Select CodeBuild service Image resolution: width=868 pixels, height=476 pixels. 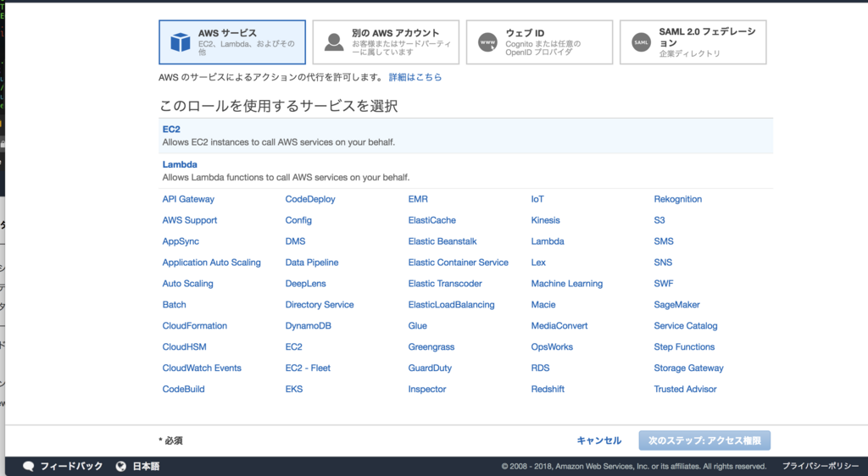point(183,389)
